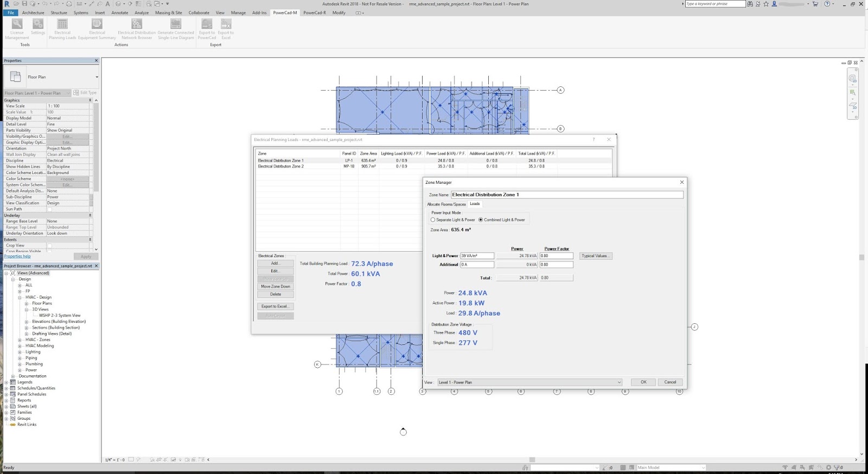Click the keyword search box
This screenshot has height=474, width=868.
[715, 4]
